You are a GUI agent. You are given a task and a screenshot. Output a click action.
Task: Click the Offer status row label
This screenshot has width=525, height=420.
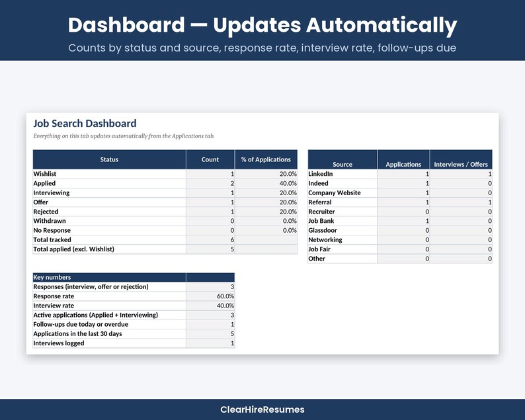pyautogui.click(x=40, y=202)
